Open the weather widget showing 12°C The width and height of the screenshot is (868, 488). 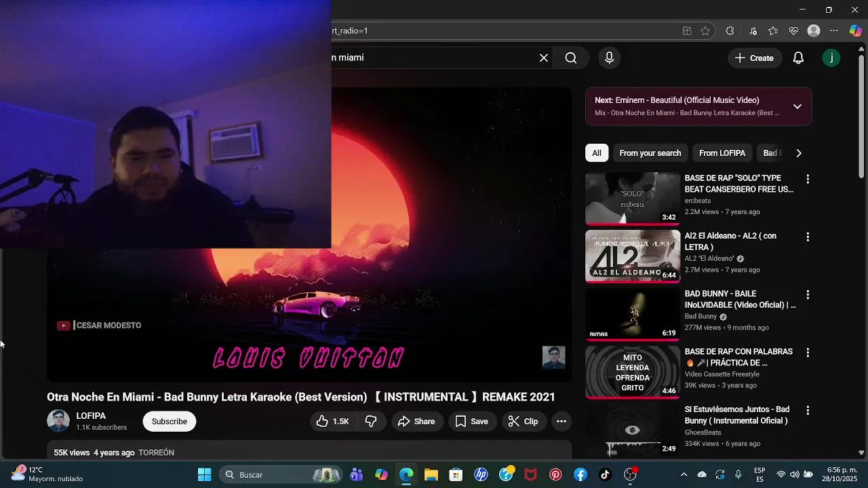(x=47, y=474)
